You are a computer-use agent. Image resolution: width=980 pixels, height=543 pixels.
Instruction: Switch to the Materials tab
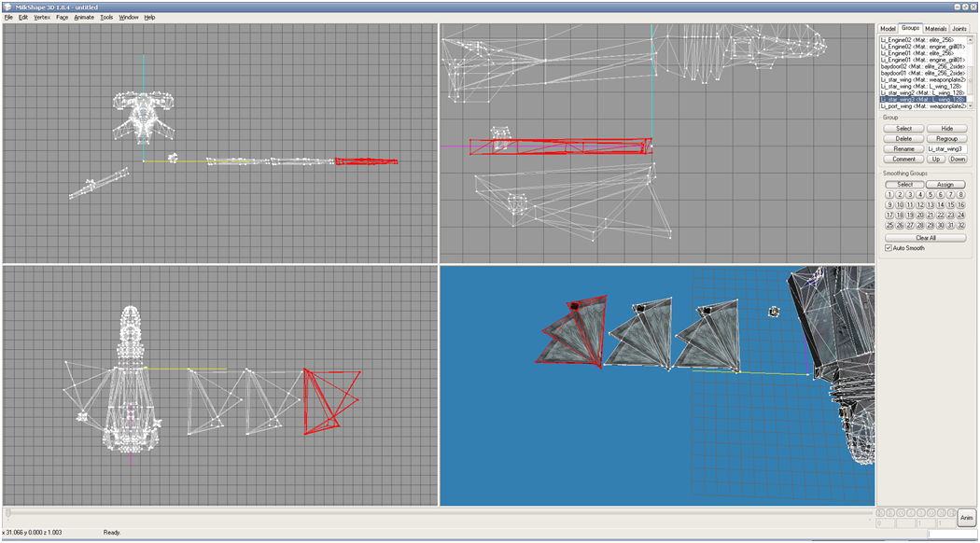(x=935, y=29)
